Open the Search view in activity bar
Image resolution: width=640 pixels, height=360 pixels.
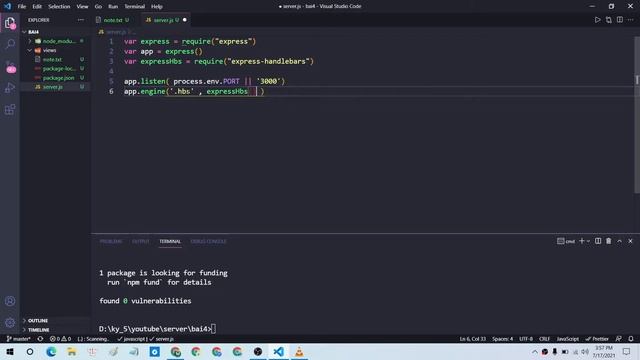[x=10, y=44]
